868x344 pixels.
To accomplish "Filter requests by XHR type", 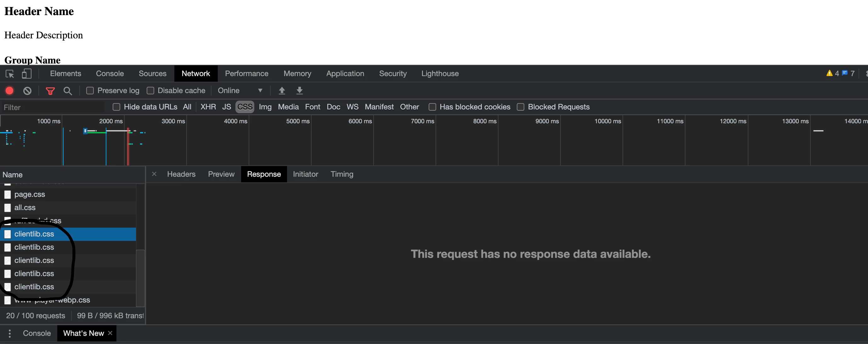I will tap(208, 107).
